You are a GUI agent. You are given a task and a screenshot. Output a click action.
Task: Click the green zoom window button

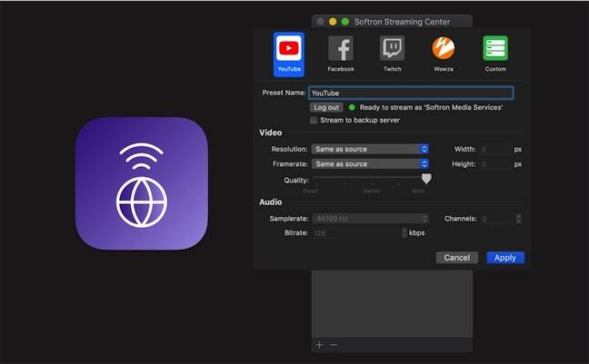(x=344, y=22)
